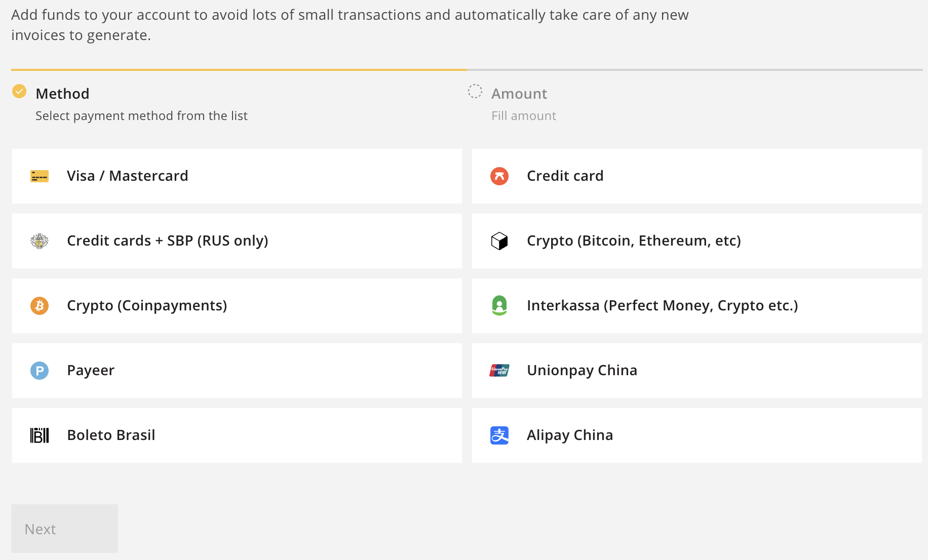
Task: Click the blue Alipay logo icon
Action: click(499, 435)
